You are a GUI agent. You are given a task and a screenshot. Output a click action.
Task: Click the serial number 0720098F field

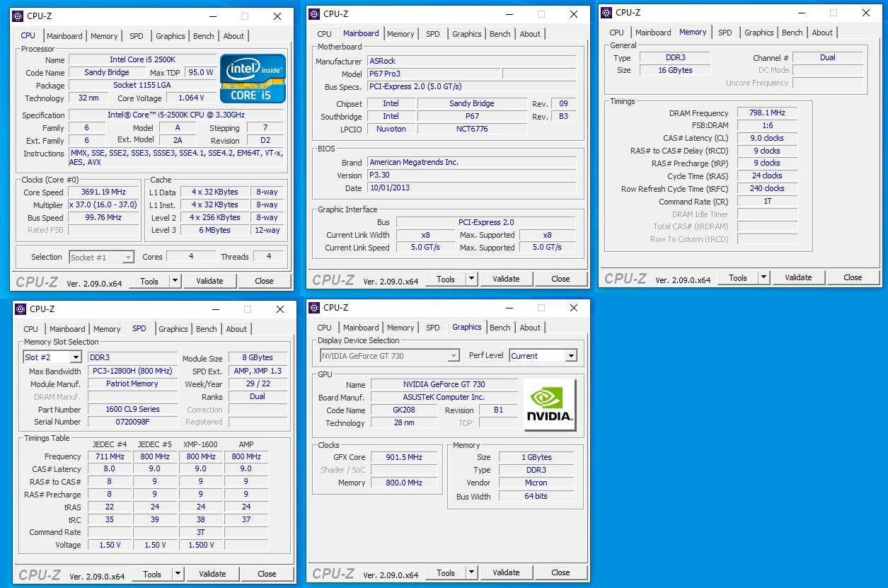click(132, 422)
